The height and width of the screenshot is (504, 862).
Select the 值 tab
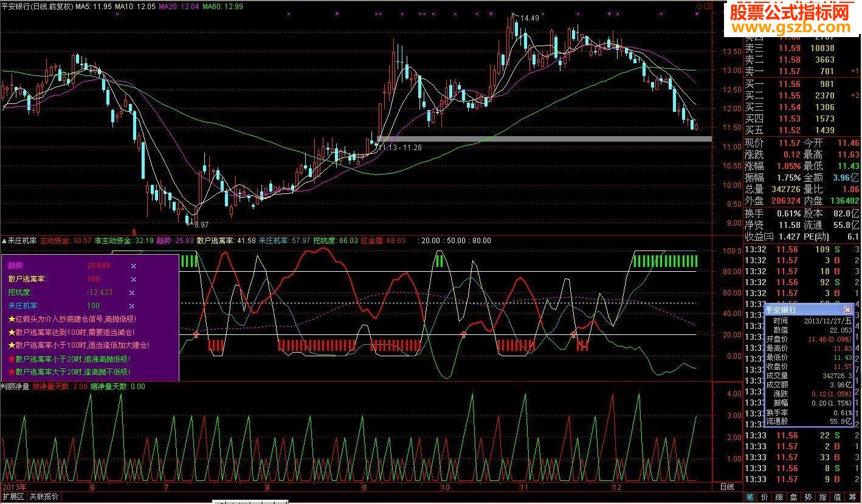(838, 497)
